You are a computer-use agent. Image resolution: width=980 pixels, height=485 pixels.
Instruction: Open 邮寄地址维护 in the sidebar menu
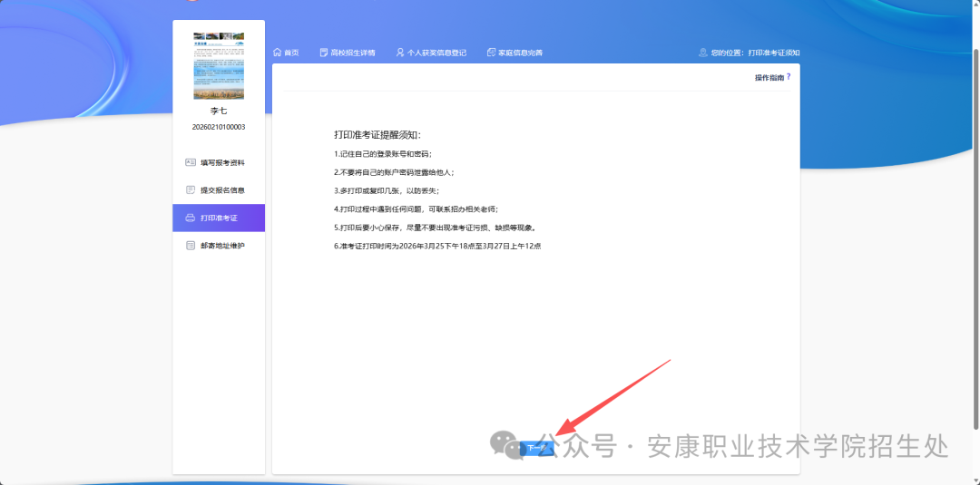[x=222, y=246]
